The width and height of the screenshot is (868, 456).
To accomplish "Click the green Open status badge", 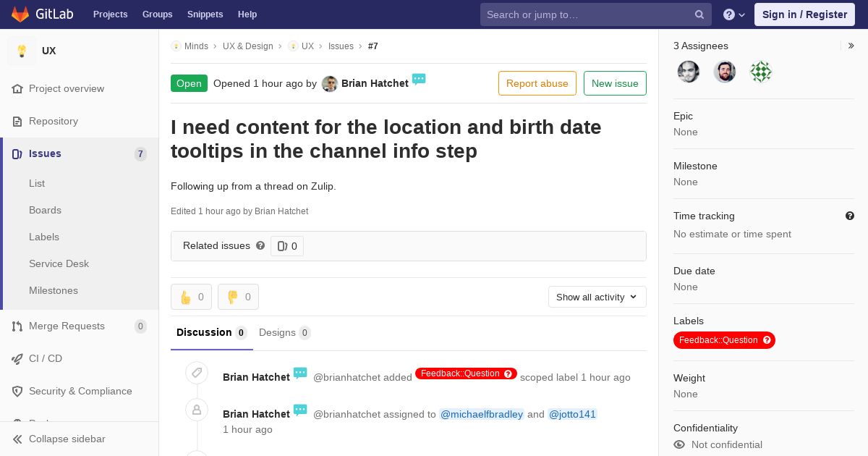I will [x=189, y=83].
